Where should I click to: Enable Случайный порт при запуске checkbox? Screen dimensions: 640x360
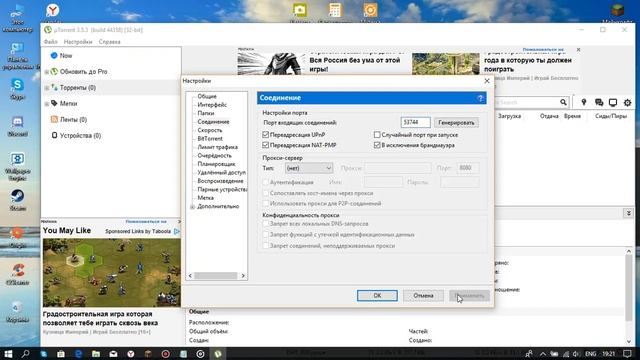click(377, 135)
